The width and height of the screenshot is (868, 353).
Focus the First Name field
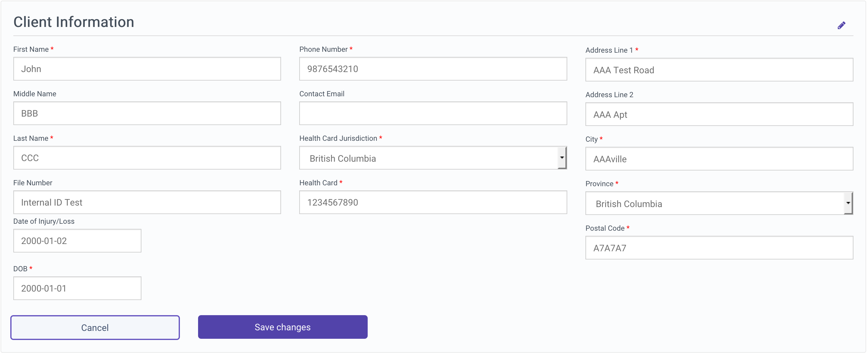pos(147,69)
